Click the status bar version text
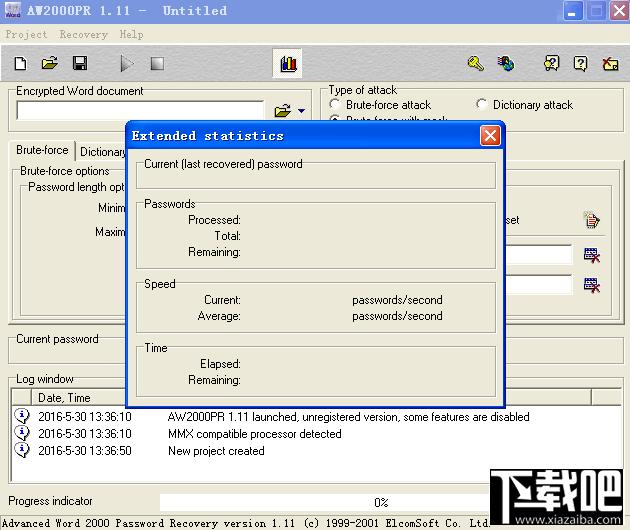 pyautogui.click(x=245, y=523)
